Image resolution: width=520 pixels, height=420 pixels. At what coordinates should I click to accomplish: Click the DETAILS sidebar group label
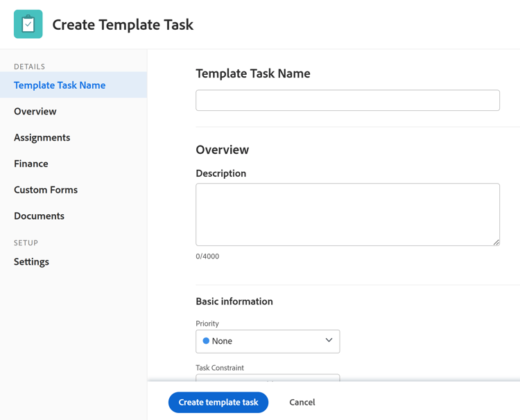[x=29, y=67]
